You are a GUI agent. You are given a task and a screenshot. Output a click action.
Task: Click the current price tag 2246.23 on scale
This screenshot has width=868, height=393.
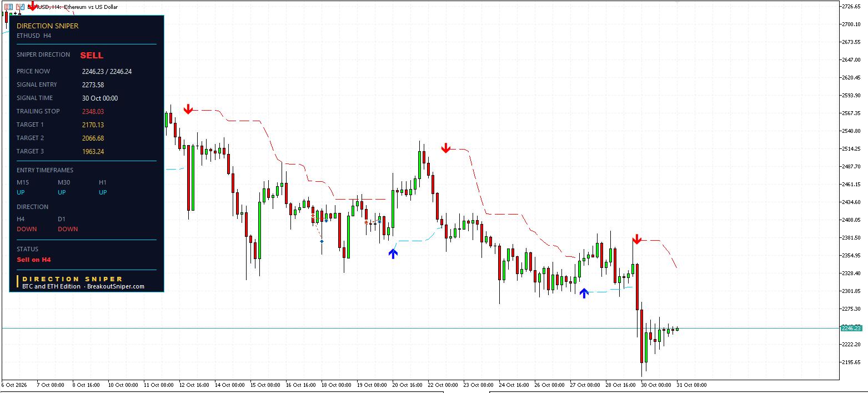tap(851, 328)
